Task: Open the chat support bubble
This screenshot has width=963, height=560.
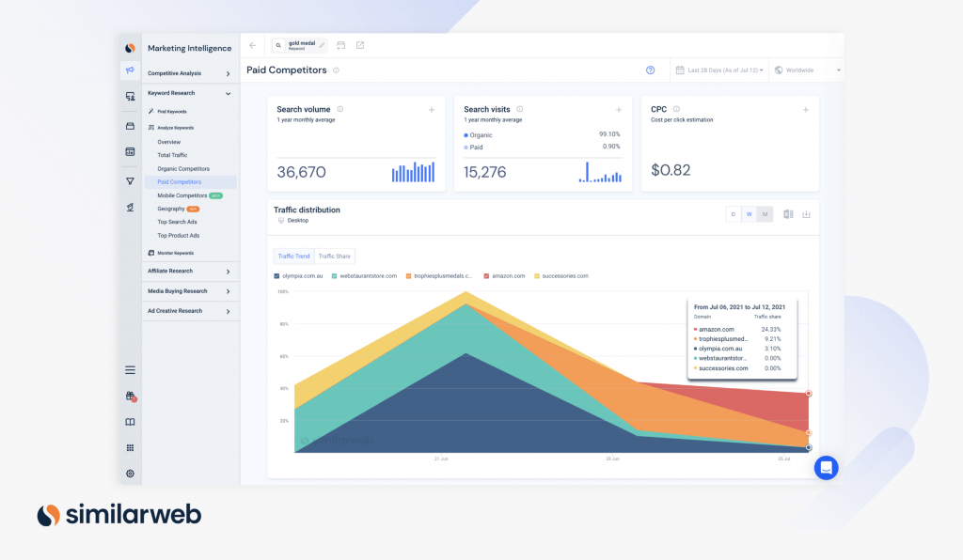Action: pyautogui.click(x=826, y=467)
